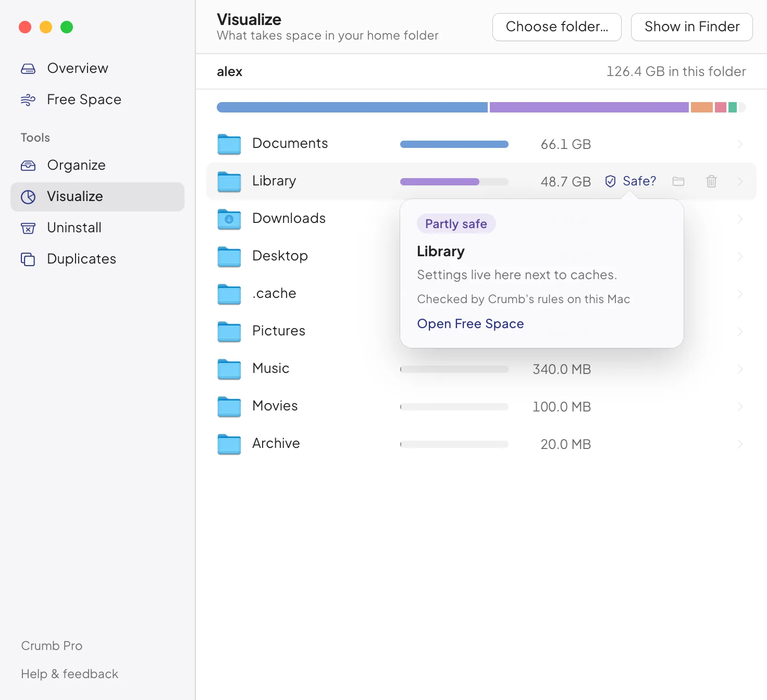Viewport: 767px width, 700px height.
Task: Follow the Open Free Space link
Action: (471, 324)
